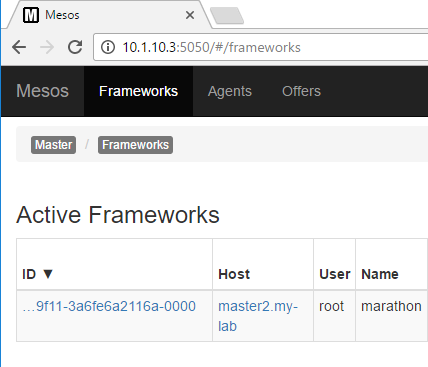This screenshot has height=367, width=428.
Task: Open the Frameworks navbar tab
Action: (x=138, y=91)
